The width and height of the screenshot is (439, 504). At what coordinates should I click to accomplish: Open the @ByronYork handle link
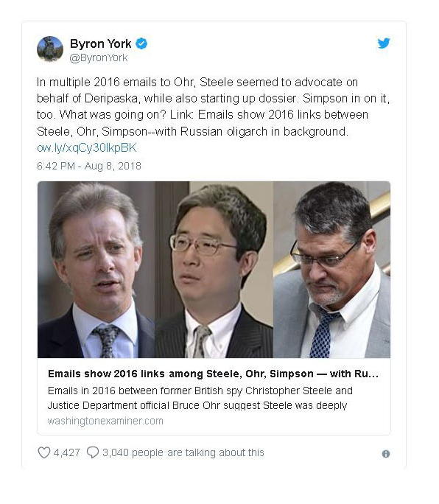pyautogui.click(x=99, y=58)
